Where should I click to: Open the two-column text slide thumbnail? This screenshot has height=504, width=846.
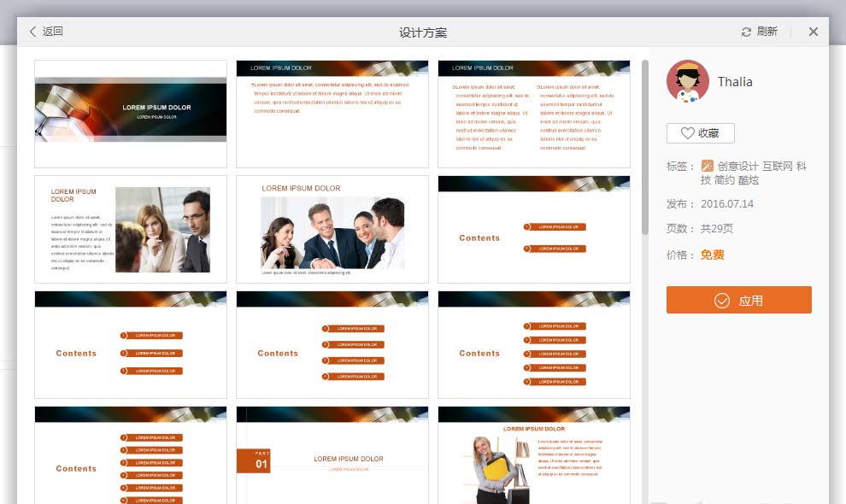pyautogui.click(x=534, y=114)
